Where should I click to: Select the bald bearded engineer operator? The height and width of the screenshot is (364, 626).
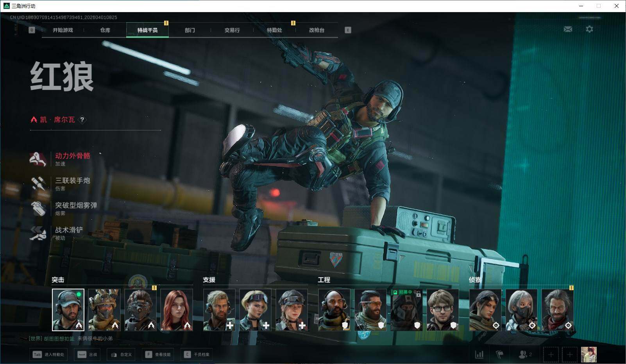(x=334, y=310)
